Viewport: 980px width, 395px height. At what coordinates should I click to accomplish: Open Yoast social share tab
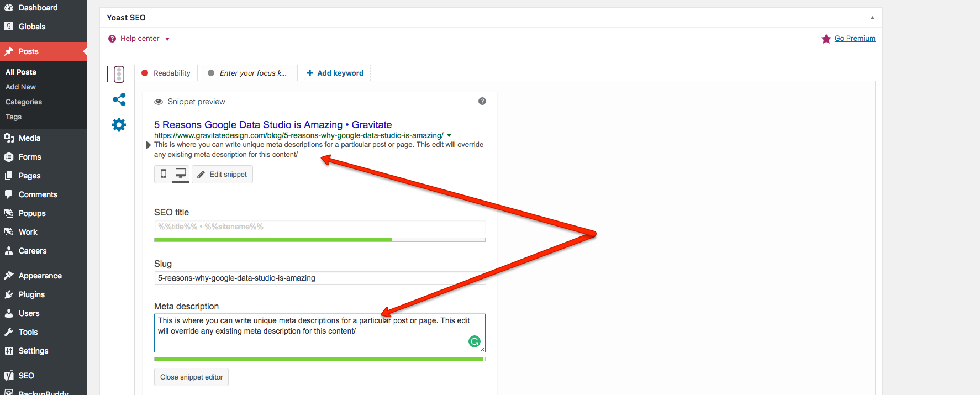click(119, 99)
